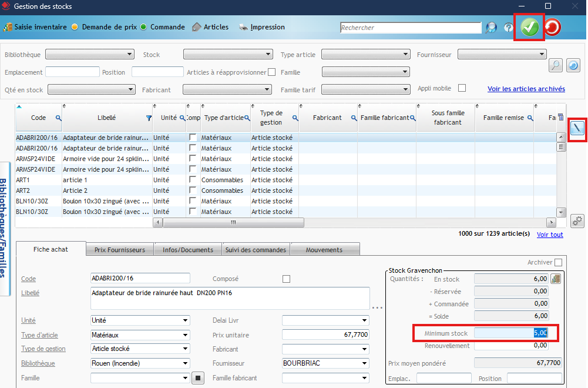Open help question mark icon
The width and height of the screenshot is (588, 388).
coord(508,28)
